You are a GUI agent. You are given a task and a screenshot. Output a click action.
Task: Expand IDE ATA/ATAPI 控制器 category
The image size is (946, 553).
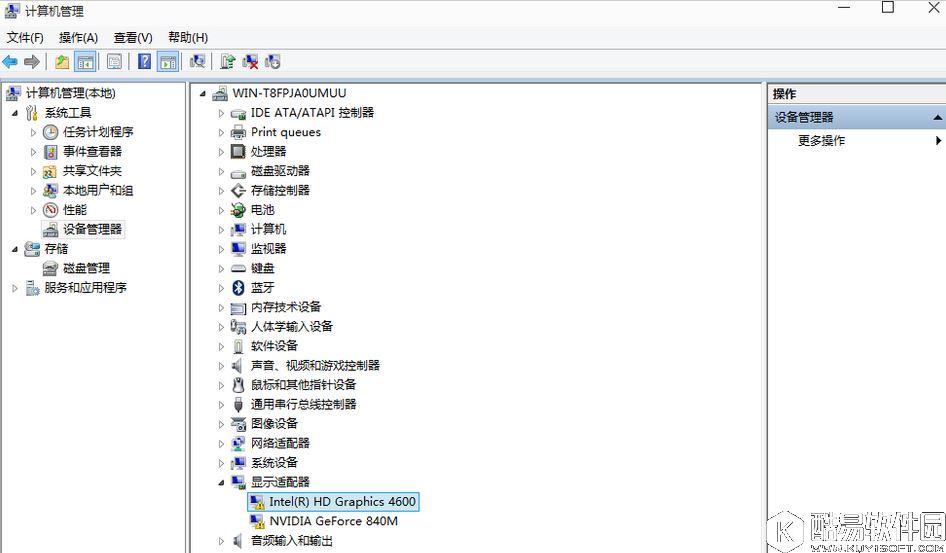(221, 113)
